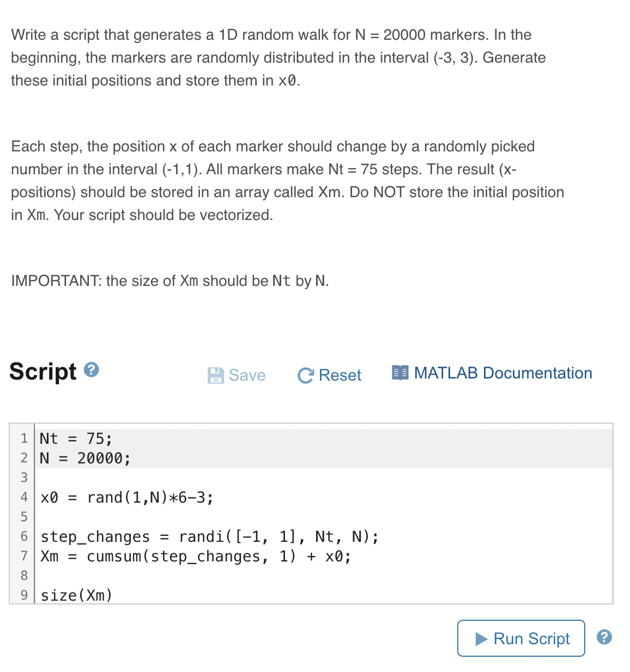This screenshot has width=630, height=672.
Task: Click the size(Xm) statement on line 9
Action: [76, 595]
